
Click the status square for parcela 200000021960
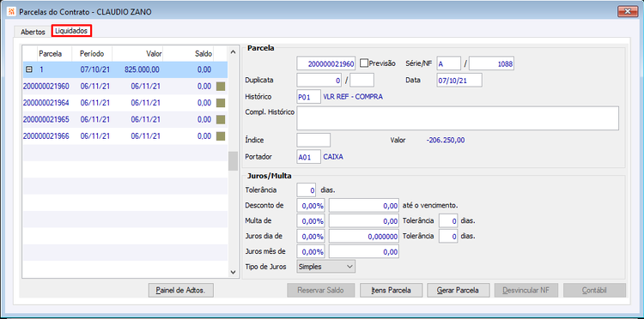click(x=221, y=87)
